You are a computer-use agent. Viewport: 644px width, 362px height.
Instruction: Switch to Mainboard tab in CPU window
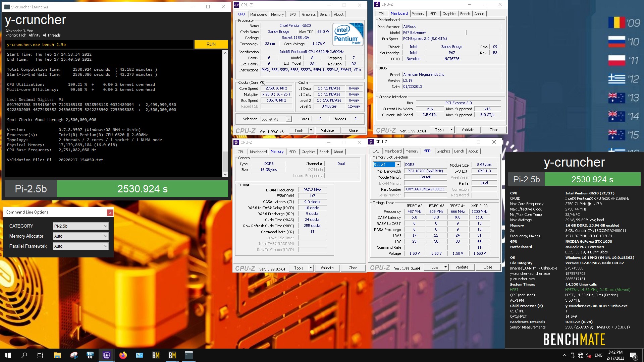(259, 14)
